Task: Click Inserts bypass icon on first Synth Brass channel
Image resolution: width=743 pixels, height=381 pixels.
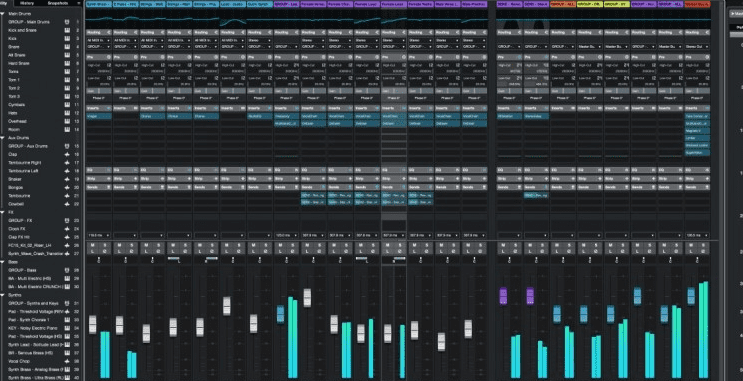Action: (109, 108)
